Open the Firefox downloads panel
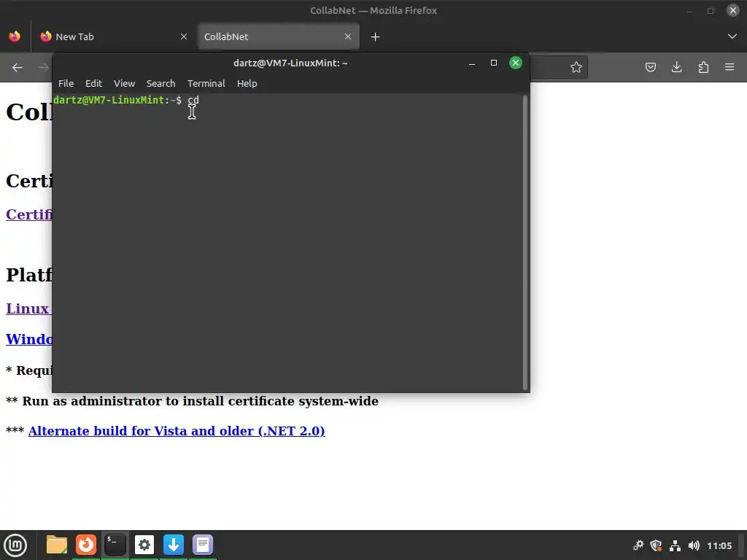Image resolution: width=747 pixels, height=560 pixels. point(676,67)
